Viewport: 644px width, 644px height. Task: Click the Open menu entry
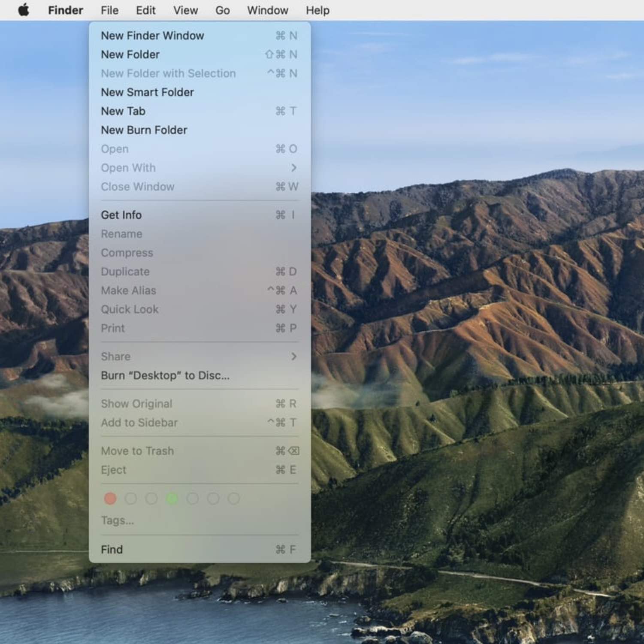(200, 149)
